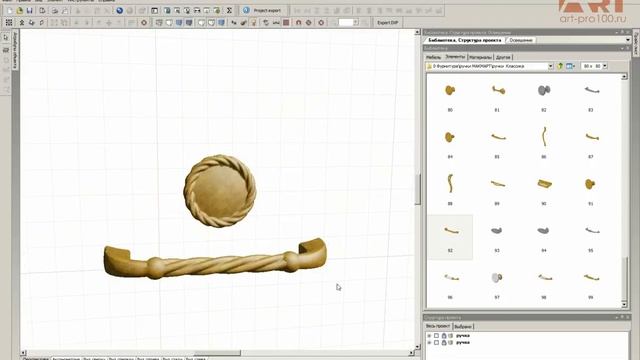Click the sketch view mode icon
The width and height of the screenshot is (640, 360).
coord(169,22)
